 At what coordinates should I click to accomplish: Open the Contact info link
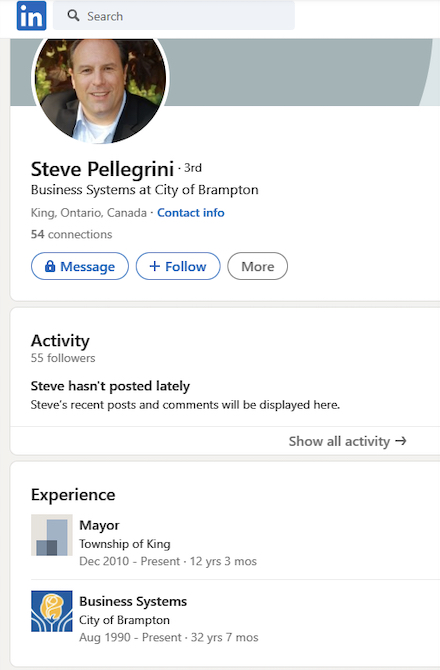pos(191,212)
